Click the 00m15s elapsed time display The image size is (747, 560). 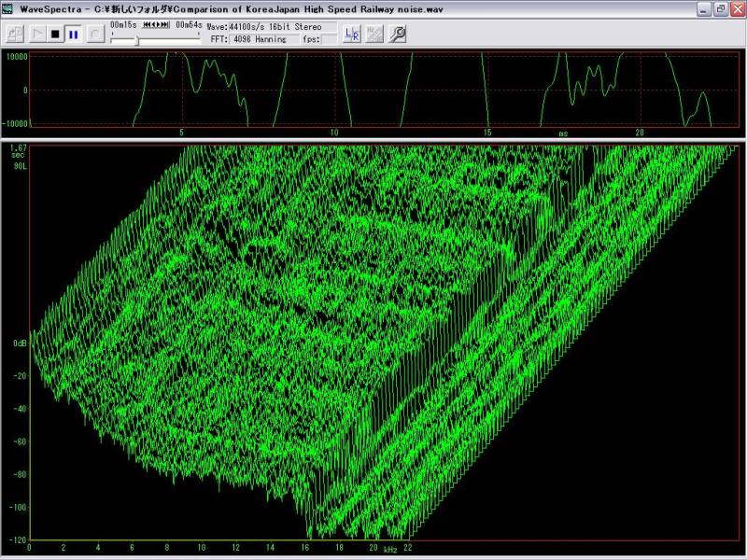(x=124, y=26)
